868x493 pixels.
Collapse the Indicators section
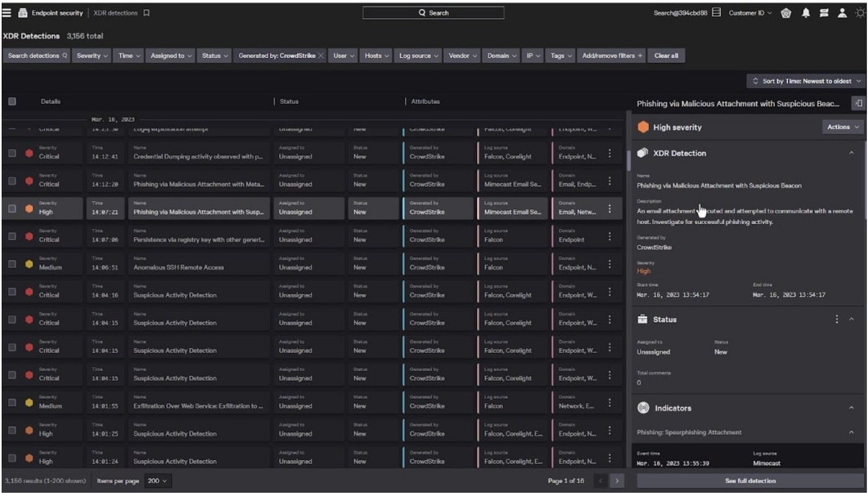[x=851, y=408]
